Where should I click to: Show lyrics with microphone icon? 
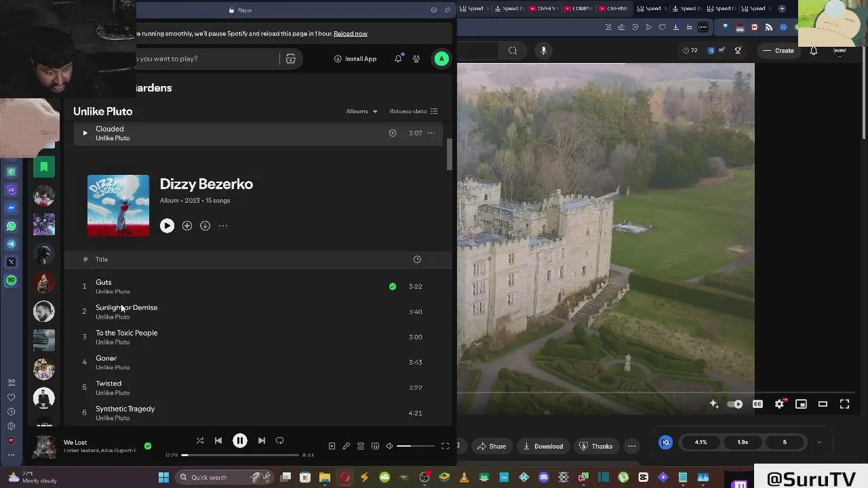346,446
